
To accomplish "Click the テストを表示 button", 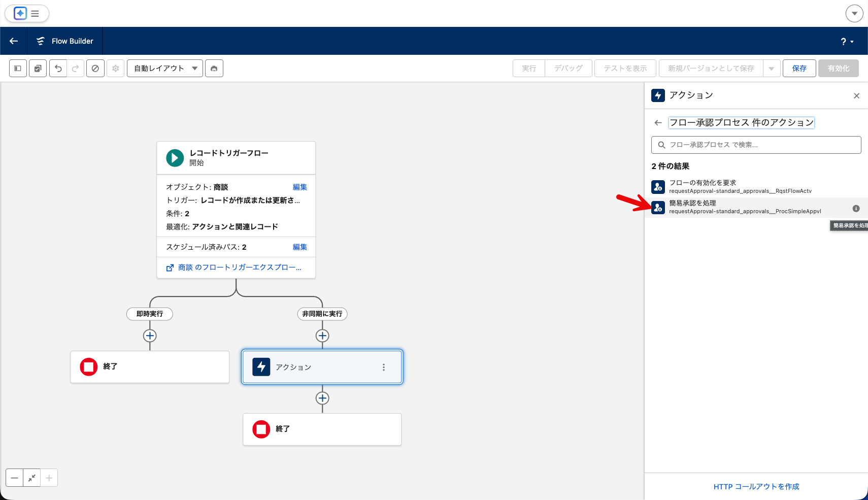I will tap(625, 68).
